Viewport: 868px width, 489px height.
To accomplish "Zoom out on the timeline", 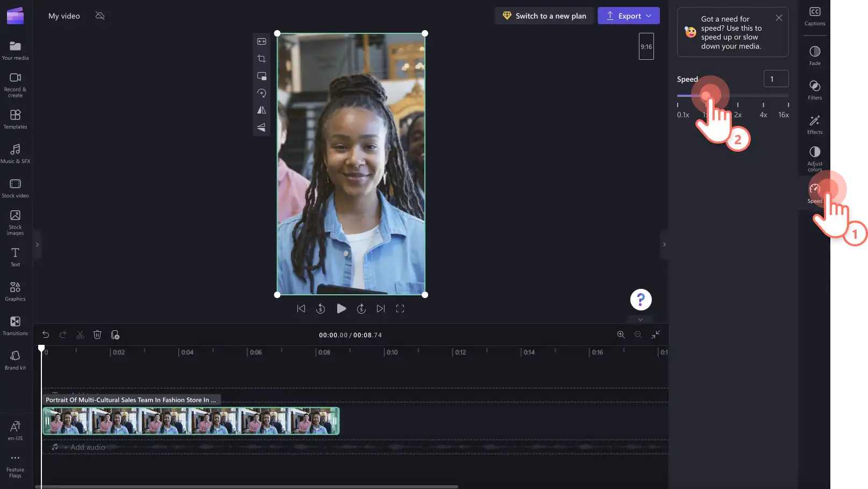I will click(638, 335).
